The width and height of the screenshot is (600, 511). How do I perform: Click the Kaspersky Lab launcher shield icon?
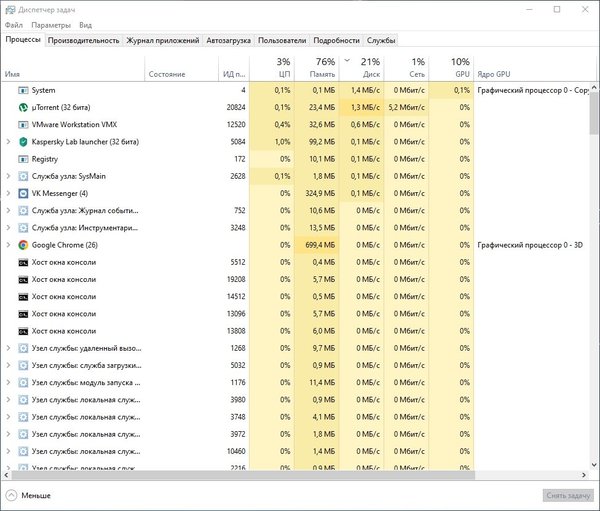tap(23, 142)
